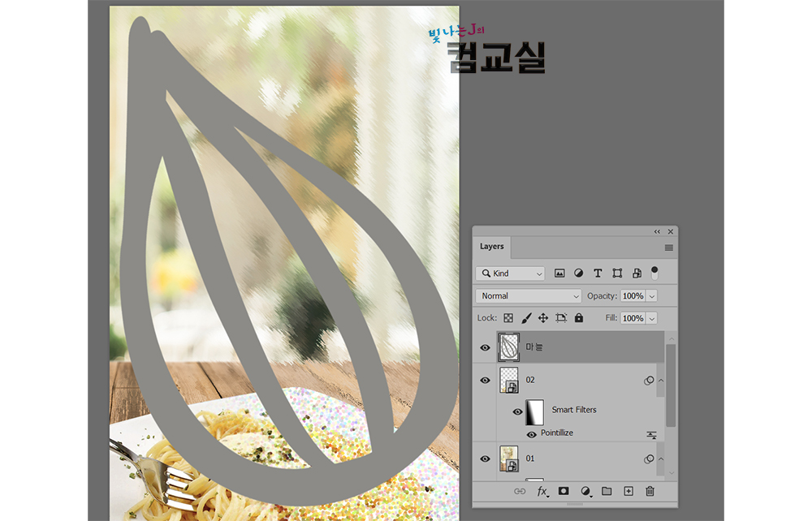
Task: Lock image pixels brush icon
Action: (x=526, y=318)
